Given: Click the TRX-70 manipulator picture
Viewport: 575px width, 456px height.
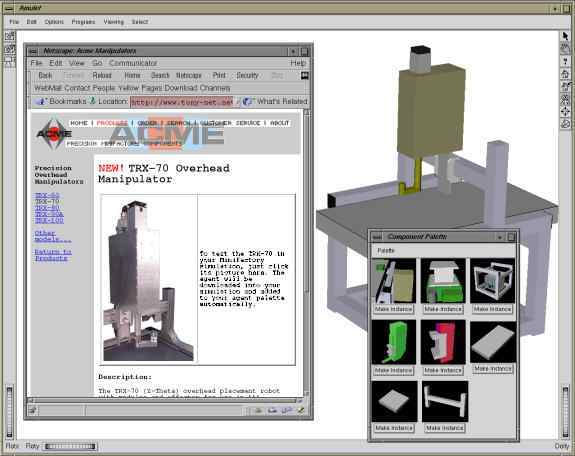Looking at the screenshot, I should tap(148, 281).
